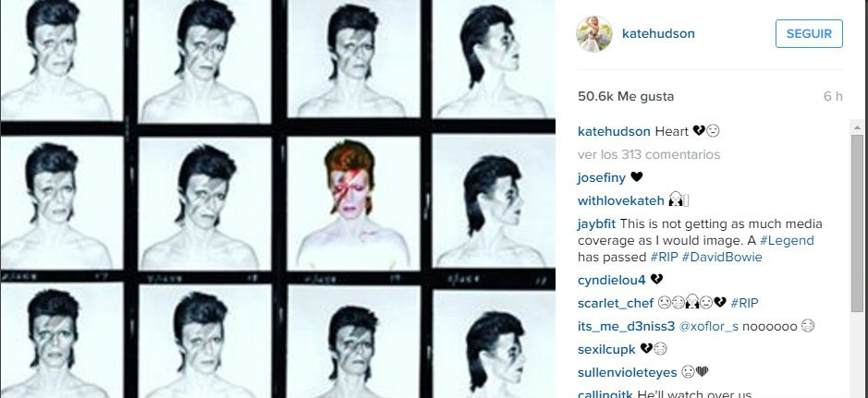This screenshot has height=398, width=868.
Task: Visit the scarlet_chef commenter profile
Action: [616, 303]
